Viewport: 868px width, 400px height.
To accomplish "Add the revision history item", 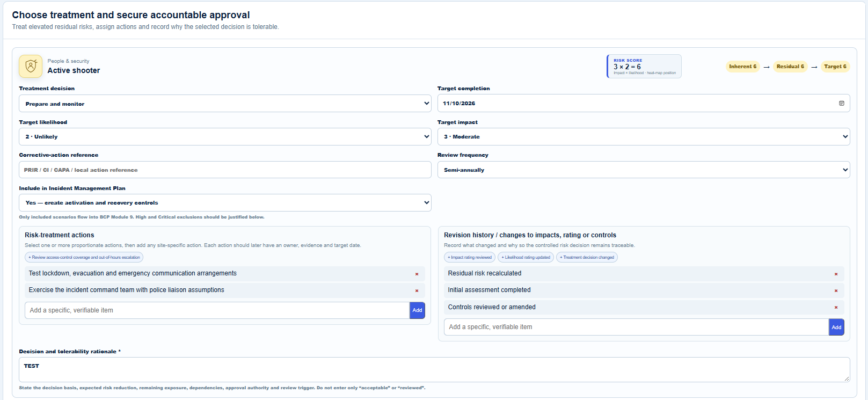I will pos(836,327).
